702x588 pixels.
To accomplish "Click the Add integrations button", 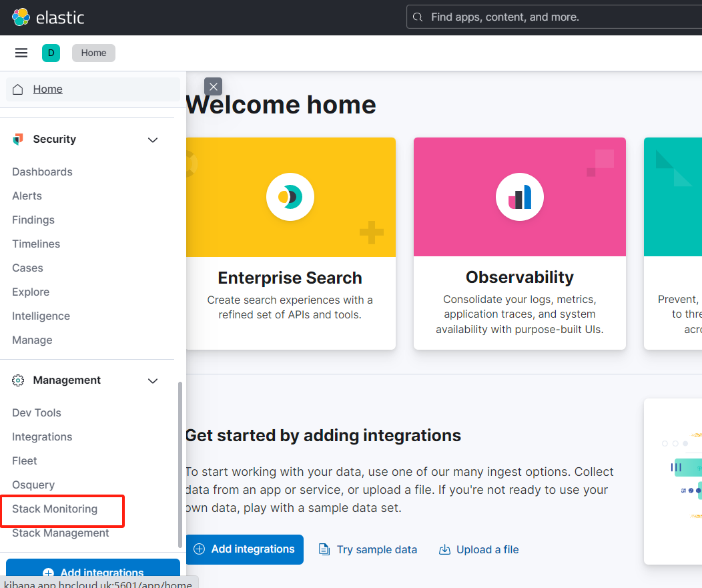I will pos(245,549).
